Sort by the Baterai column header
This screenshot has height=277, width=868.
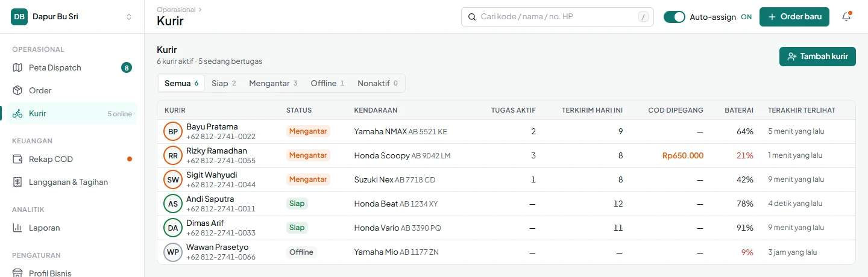point(739,110)
